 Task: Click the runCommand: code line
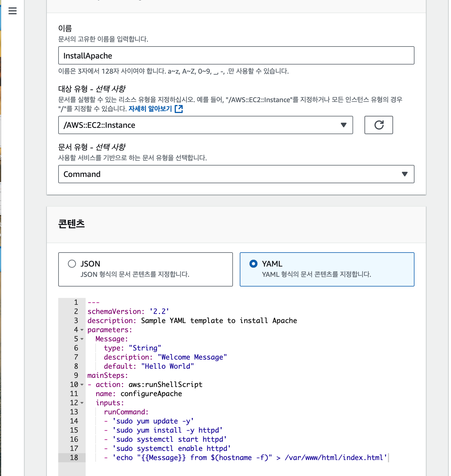[x=126, y=412]
